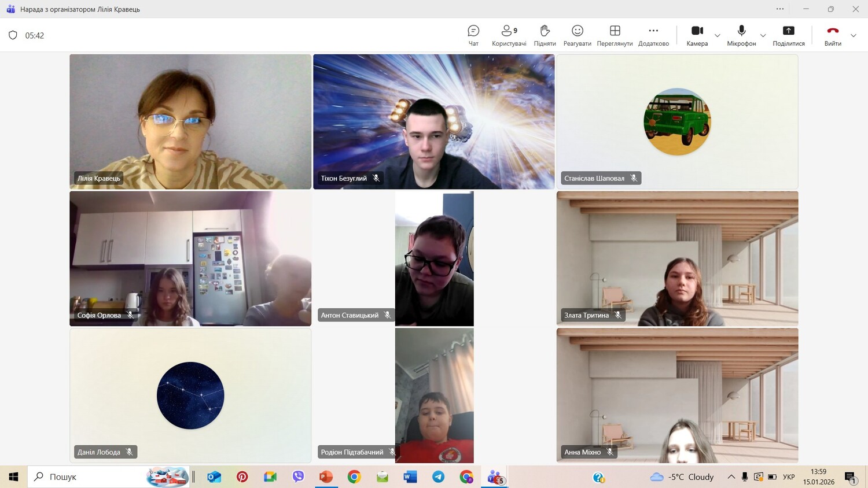
Task: Click Даніл Лобода's constellation avatar
Action: pyautogui.click(x=190, y=395)
